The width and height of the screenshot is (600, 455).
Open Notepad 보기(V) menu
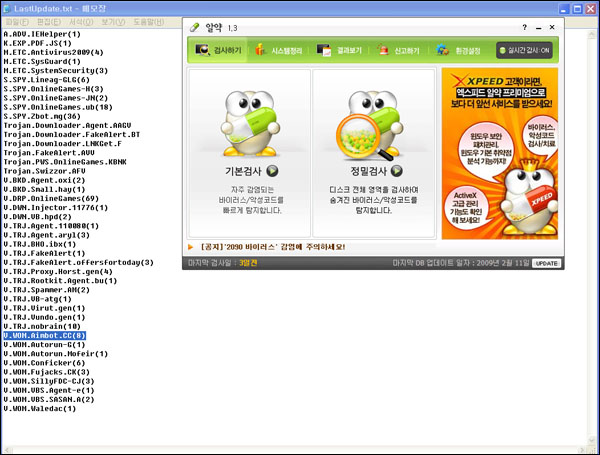click(113, 22)
